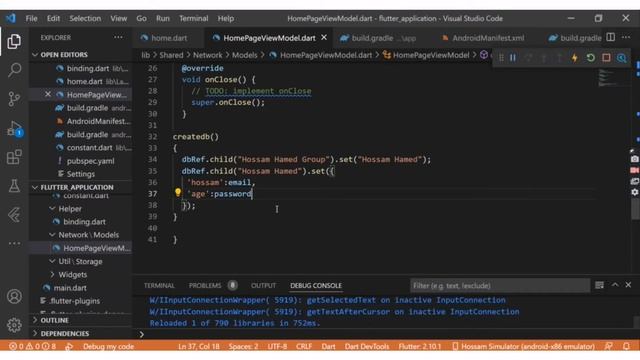The image size is (640, 360).
Task: Click the debug console REPL prompt
Action: pos(388,334)
